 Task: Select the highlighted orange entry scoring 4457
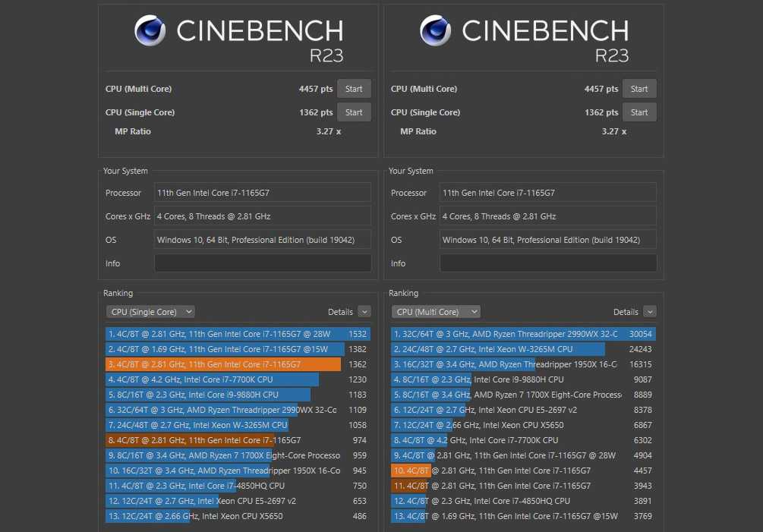(x=522, y=471)
